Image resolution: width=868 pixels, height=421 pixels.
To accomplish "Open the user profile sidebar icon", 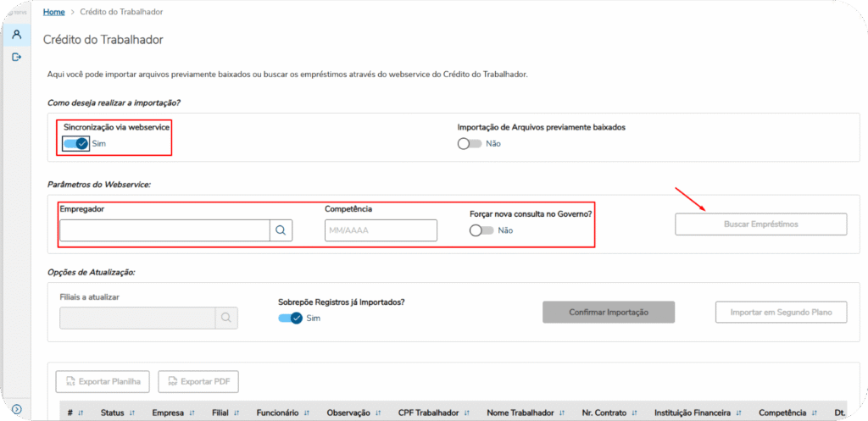I will 17,34.
